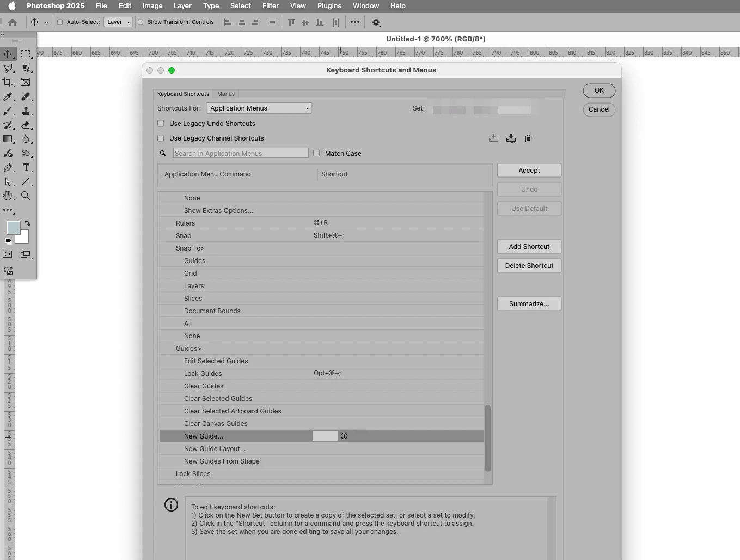This screenshot has width=740, height=560.
Task: Select the Clone Stamp tool
Action: click(26, 111)
